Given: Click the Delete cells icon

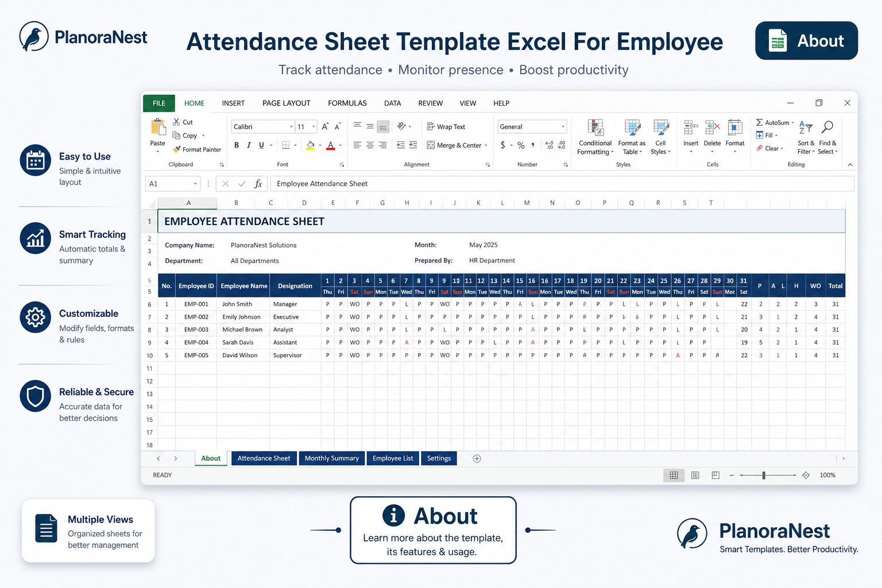Looking at the screenshot, I should pyautogui.click(x=713, y=127).
